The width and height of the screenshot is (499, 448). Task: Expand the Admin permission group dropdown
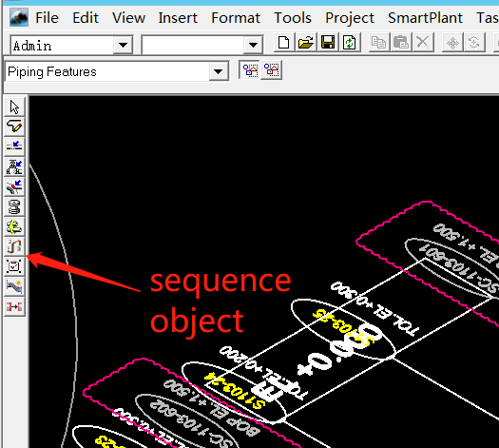[x=124, y=46]
